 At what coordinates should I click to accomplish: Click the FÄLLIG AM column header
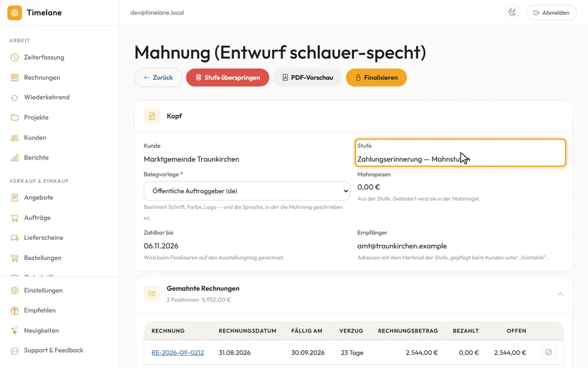click(x=307, y=331)
